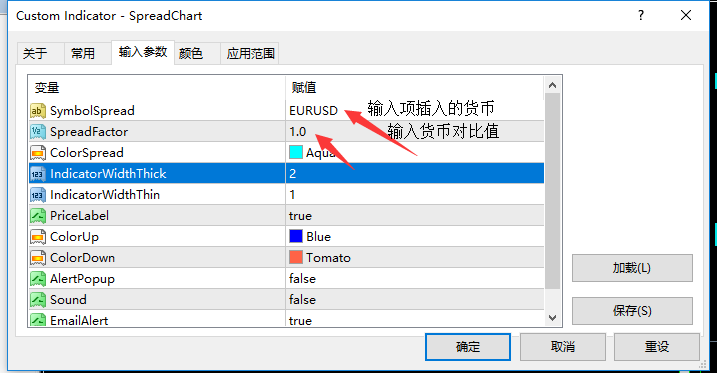Screen dimensions: 717x373
Task: Select the 输入参数 tab
Action: 143,52
